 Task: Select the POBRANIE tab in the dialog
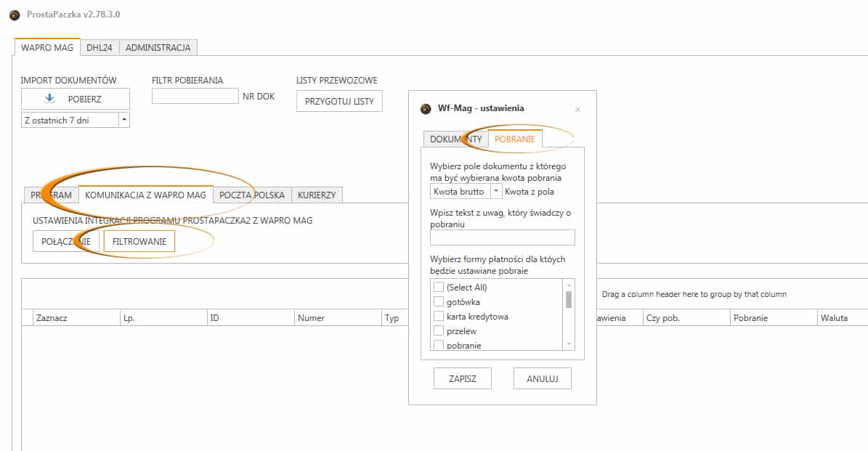point(515,139)
